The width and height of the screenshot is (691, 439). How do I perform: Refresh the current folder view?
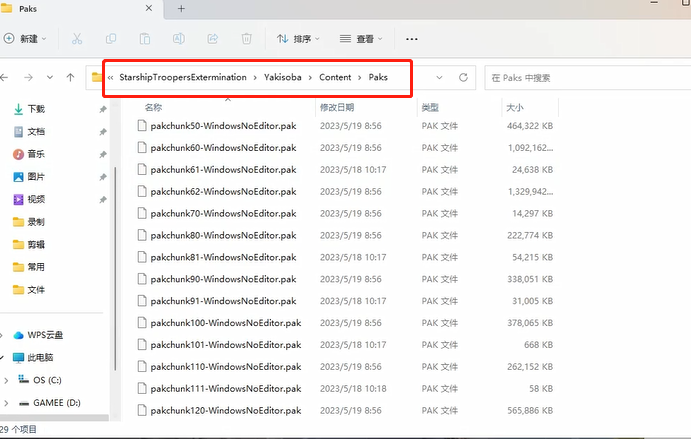[x=463, y=77]
